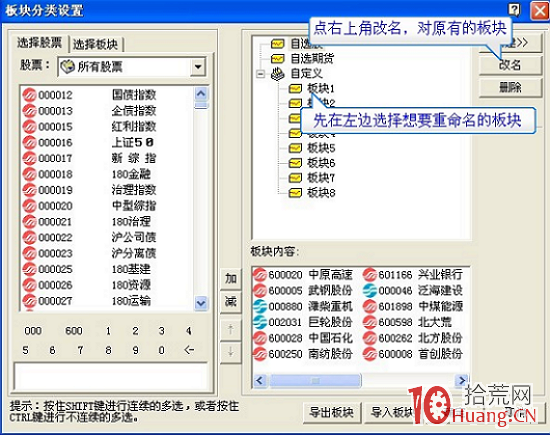Click the keypad backspace arrow
The image size is (550, 435).
point(189,350)
